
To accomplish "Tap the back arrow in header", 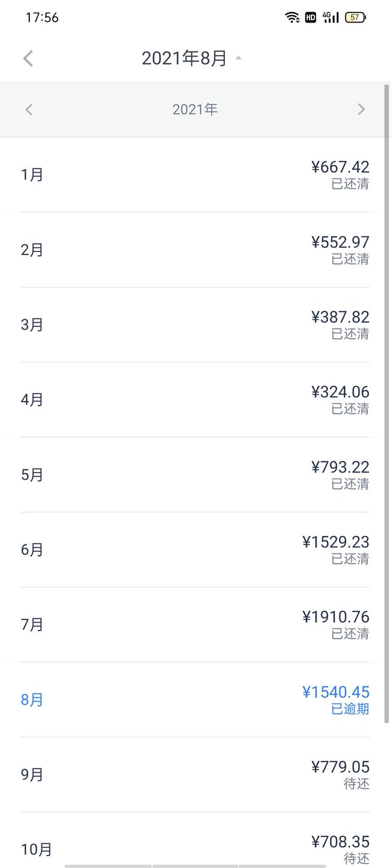I will [28, 59].
